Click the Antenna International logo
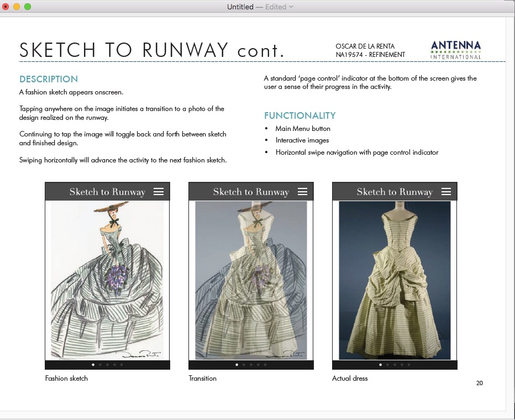The height and width of the screenshot is (420, 515). click(x=455, y=50)
